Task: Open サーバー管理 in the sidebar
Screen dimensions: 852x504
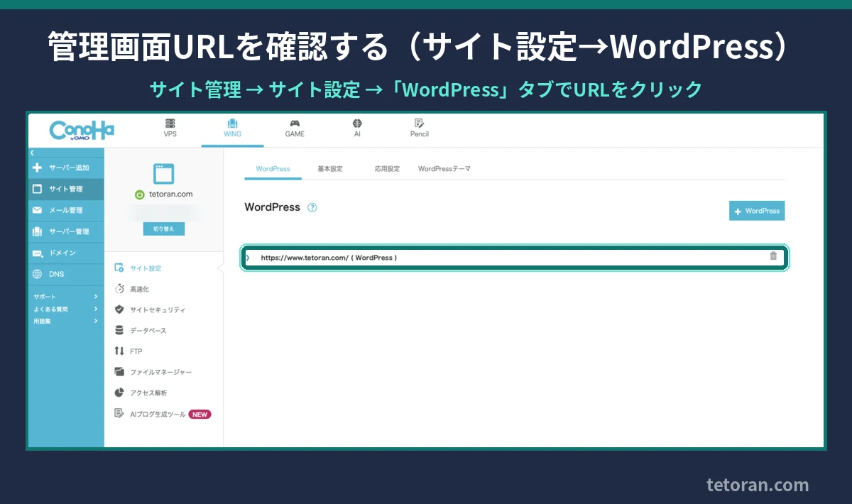Action: (66, 231)
